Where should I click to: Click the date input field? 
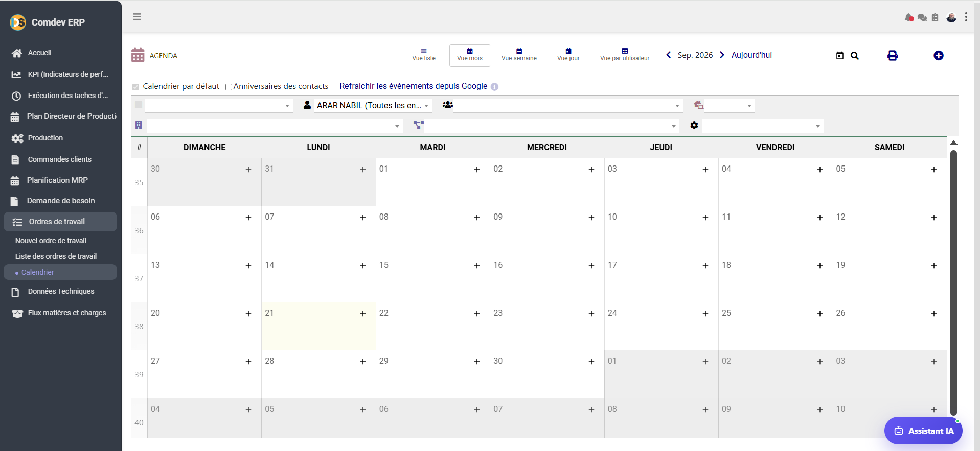tap(804, 55)
